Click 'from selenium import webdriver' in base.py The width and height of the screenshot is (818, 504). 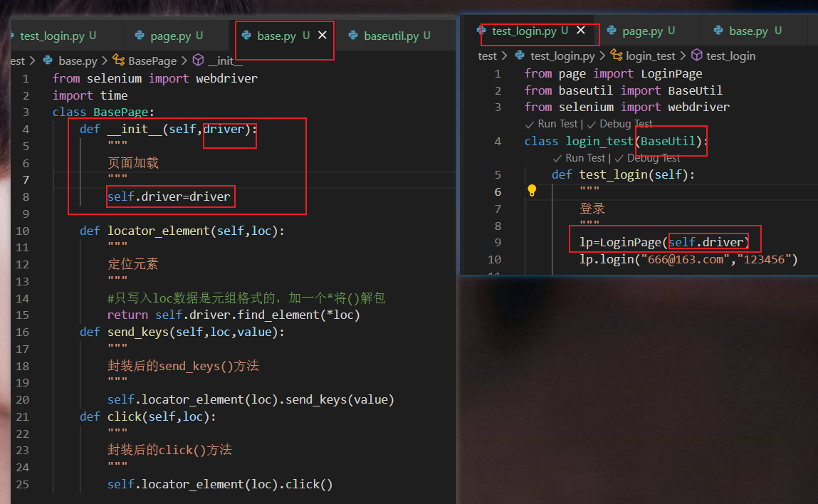tap(155, 79)
